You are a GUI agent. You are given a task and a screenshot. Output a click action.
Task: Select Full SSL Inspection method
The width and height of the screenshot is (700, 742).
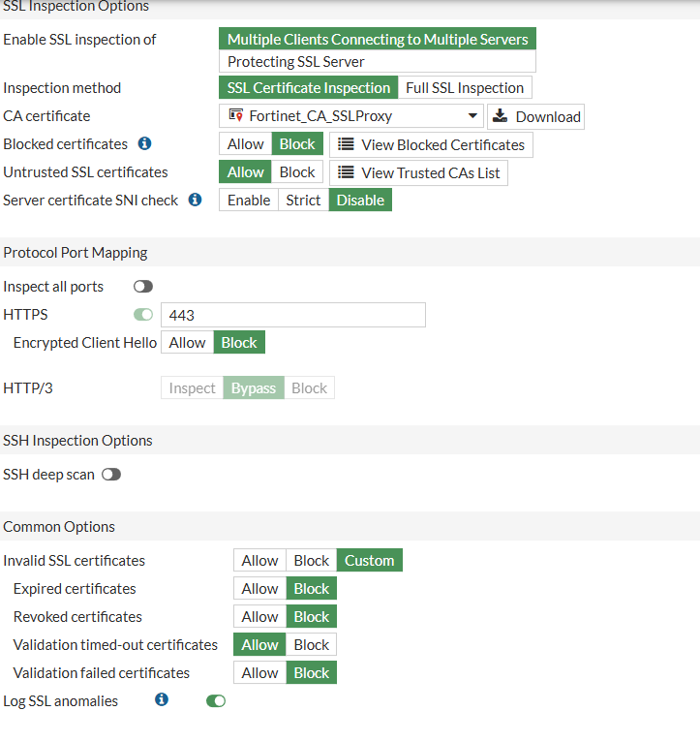click(x=465, y=87)
